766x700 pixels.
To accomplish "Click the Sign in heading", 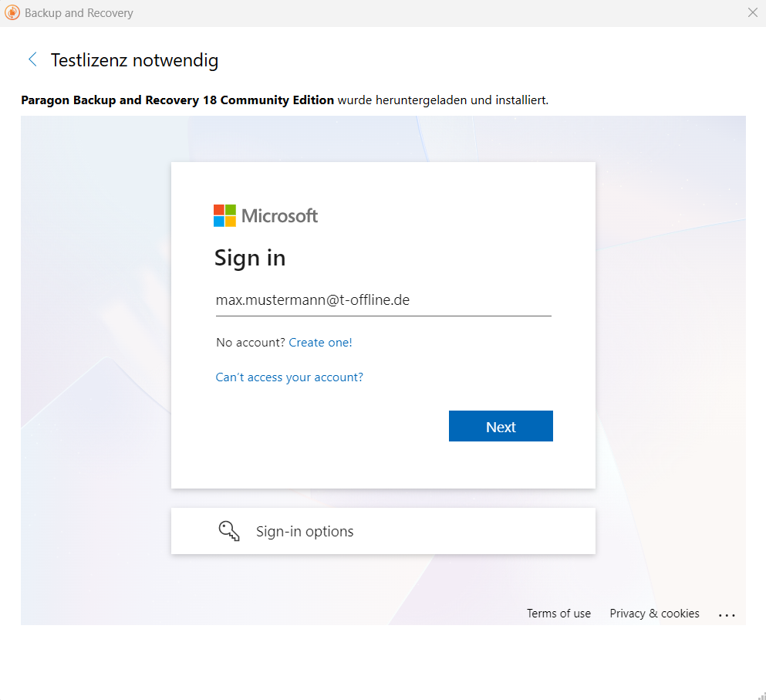I will [x=250, y=258].
